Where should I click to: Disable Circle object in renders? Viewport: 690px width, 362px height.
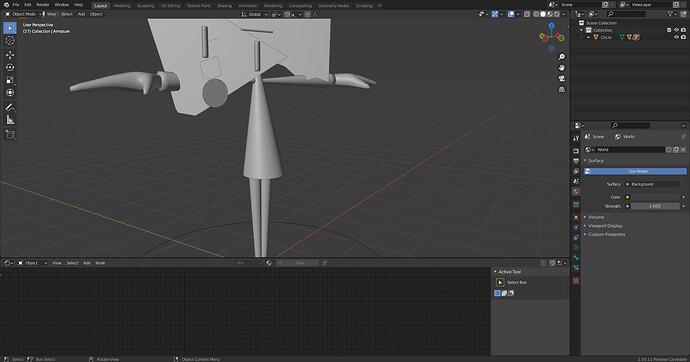683,37
